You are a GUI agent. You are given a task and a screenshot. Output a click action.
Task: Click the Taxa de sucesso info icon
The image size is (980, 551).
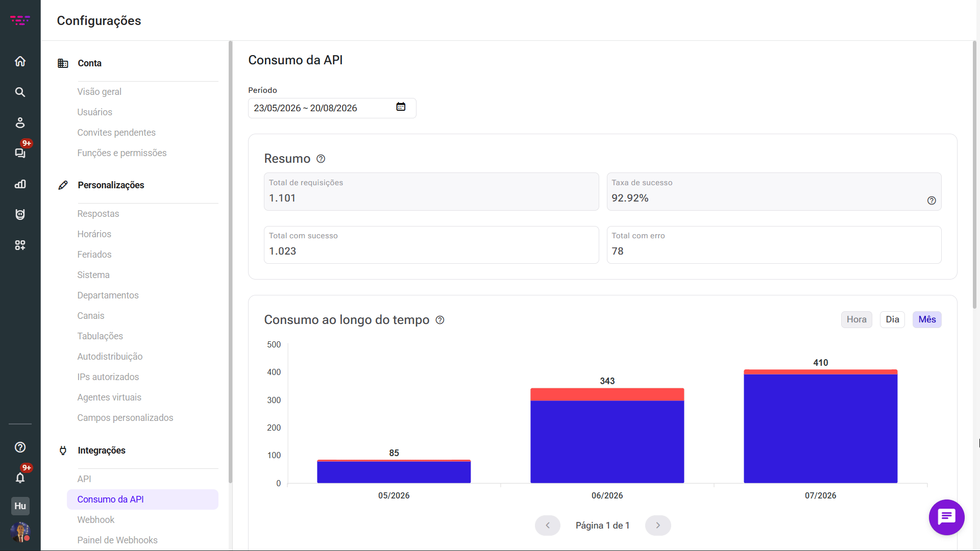(931, 201)
